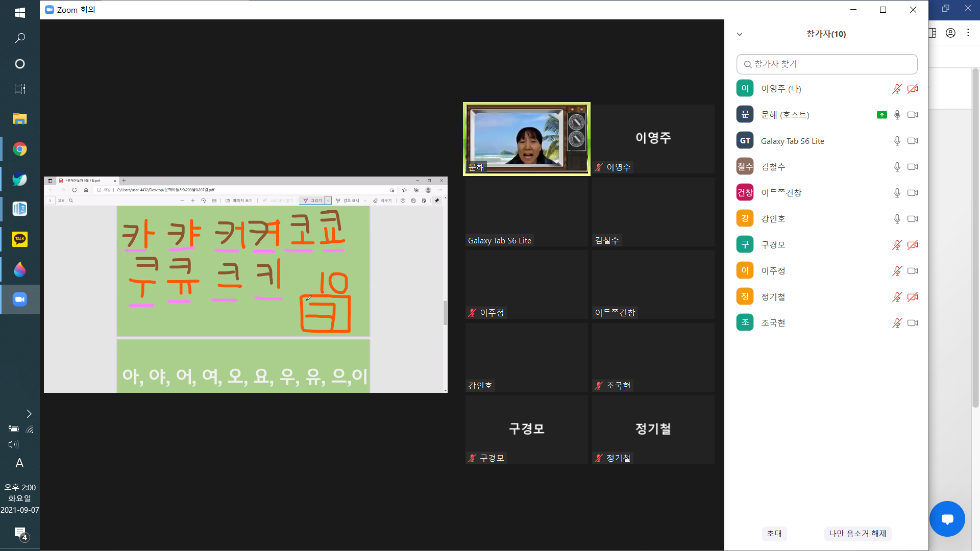Select 문해 speaker video thumbnail
The image size is (980, 551).
tap(527, 139)
